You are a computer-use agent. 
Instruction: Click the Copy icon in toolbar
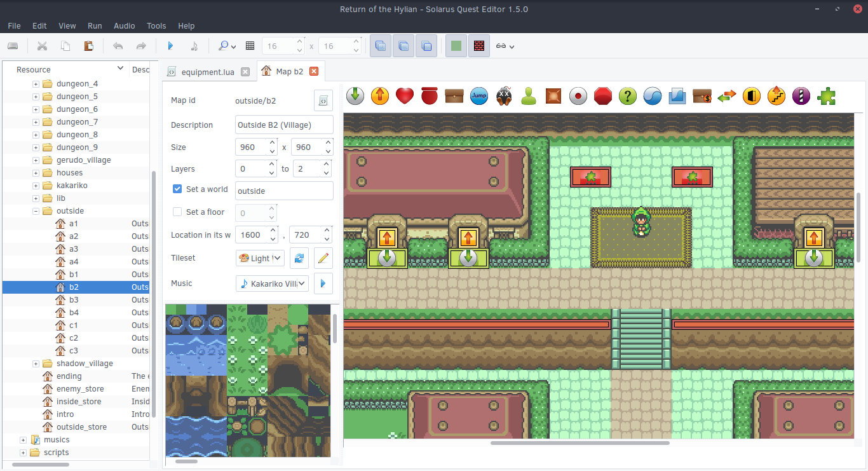pyautogui.click(x=65, y=46)
